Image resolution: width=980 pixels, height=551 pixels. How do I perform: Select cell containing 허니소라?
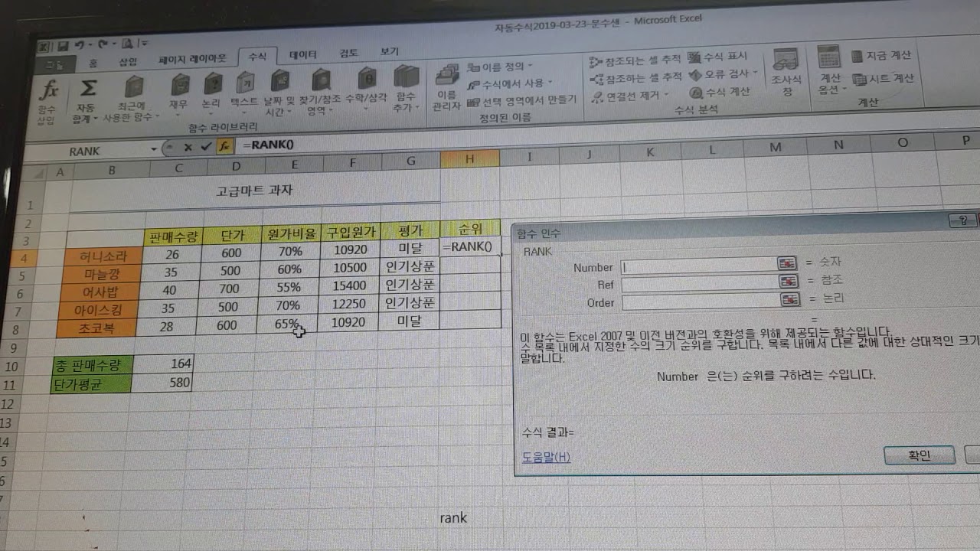(103, 256)
